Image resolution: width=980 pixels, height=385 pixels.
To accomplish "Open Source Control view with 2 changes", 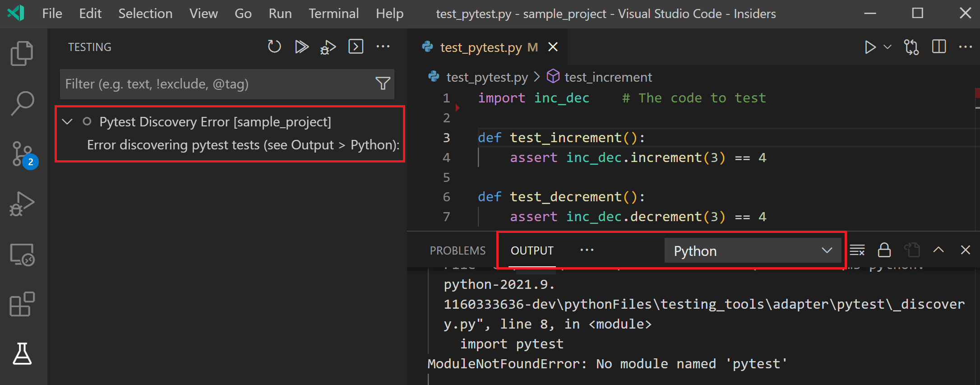I will tap(22, 154).
